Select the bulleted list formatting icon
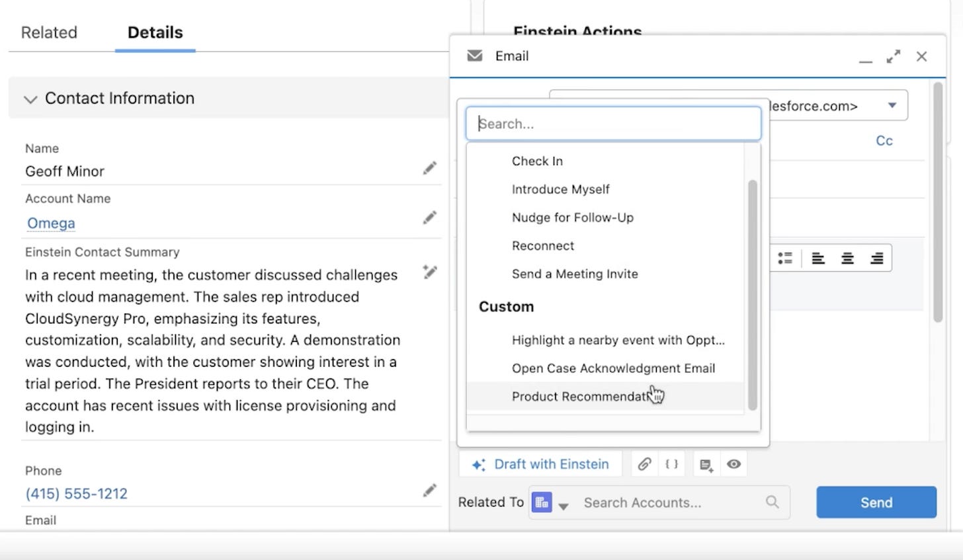 coord(785,258)
